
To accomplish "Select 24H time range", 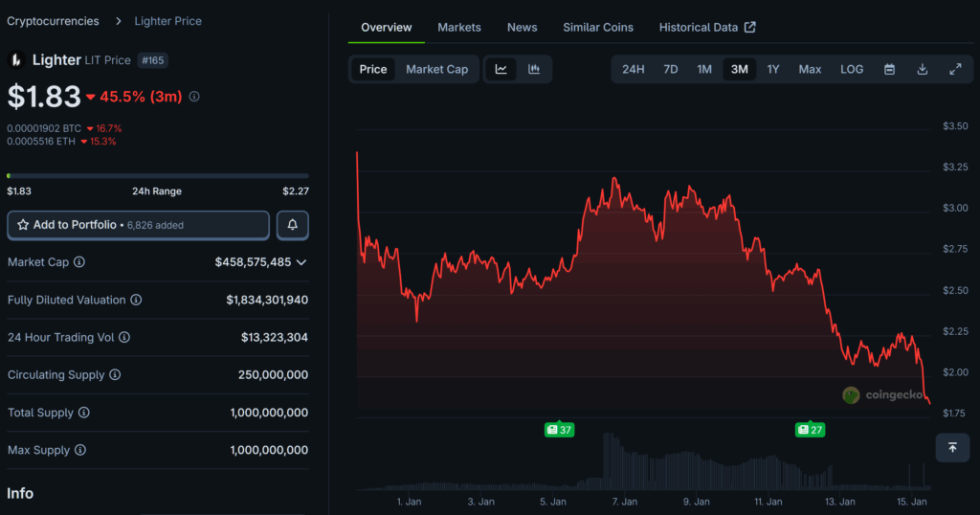I will click(x=634, y=69).
